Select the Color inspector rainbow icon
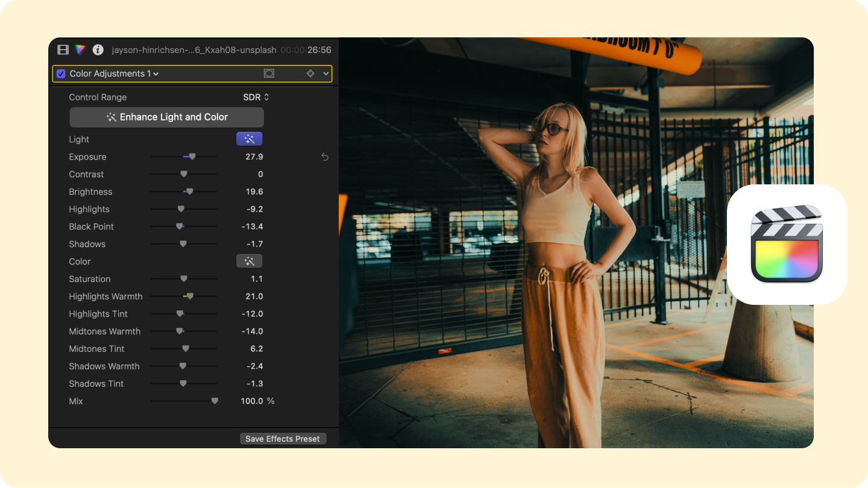 click(80, 50)
